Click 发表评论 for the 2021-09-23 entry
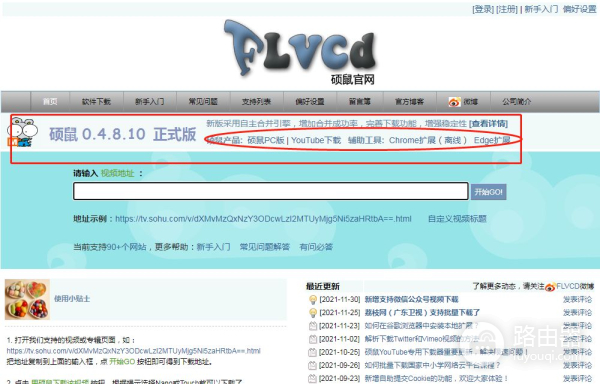 click(x=577, y=378)
